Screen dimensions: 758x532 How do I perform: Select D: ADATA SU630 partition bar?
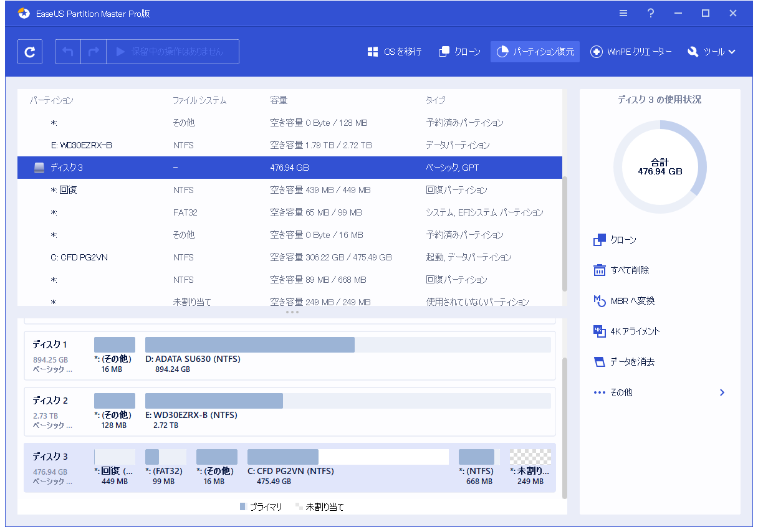tap(348, 344)
